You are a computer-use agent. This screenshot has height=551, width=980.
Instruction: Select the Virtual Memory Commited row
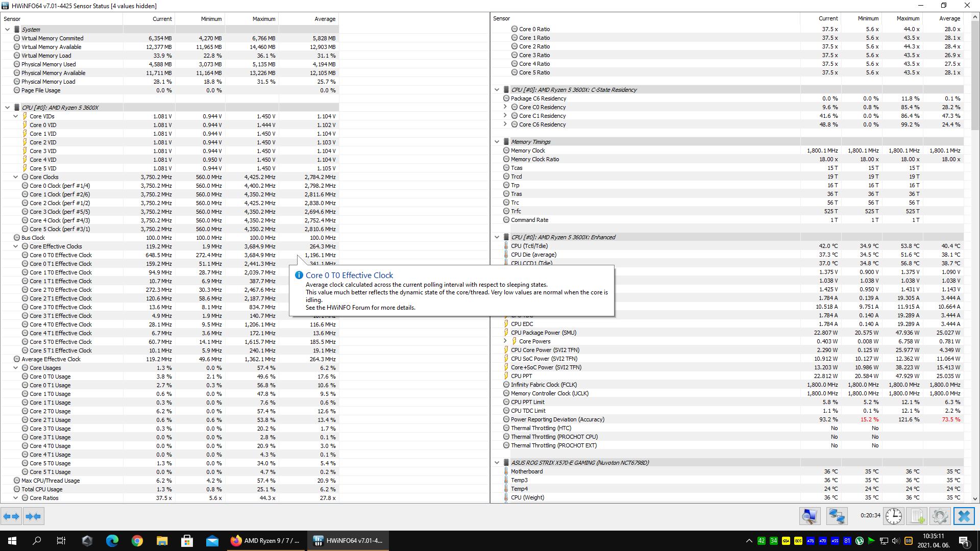tap(169, 38)
